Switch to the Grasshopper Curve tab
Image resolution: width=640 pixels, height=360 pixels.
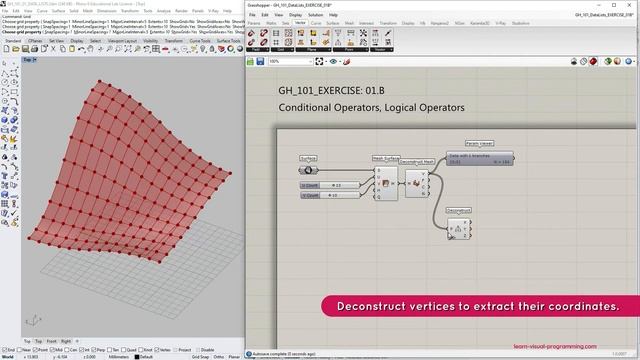coord(316,23)
